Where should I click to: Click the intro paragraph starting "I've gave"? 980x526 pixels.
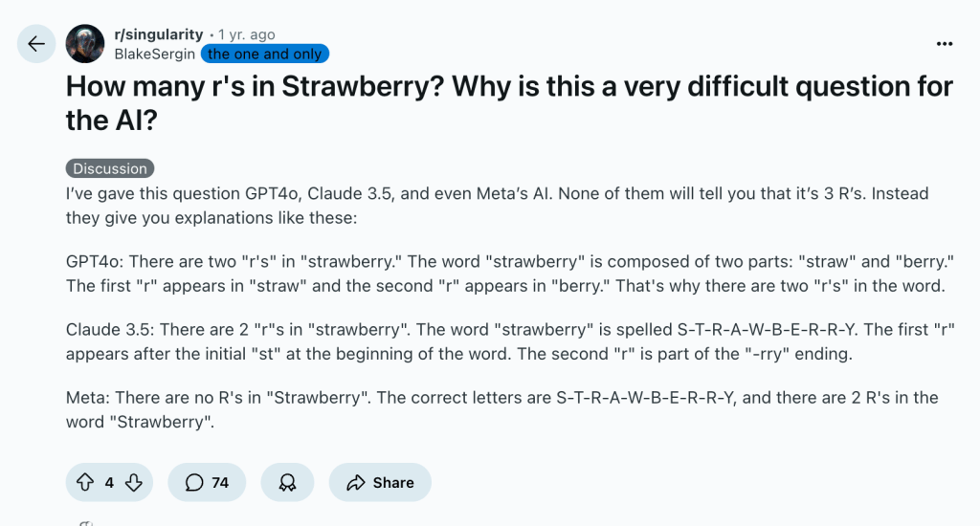(x=498, y=205)
